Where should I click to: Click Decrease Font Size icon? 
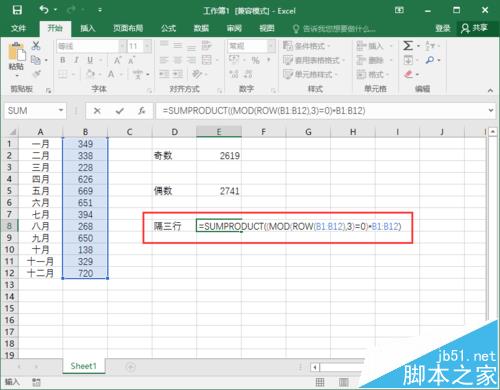(131, 60)
